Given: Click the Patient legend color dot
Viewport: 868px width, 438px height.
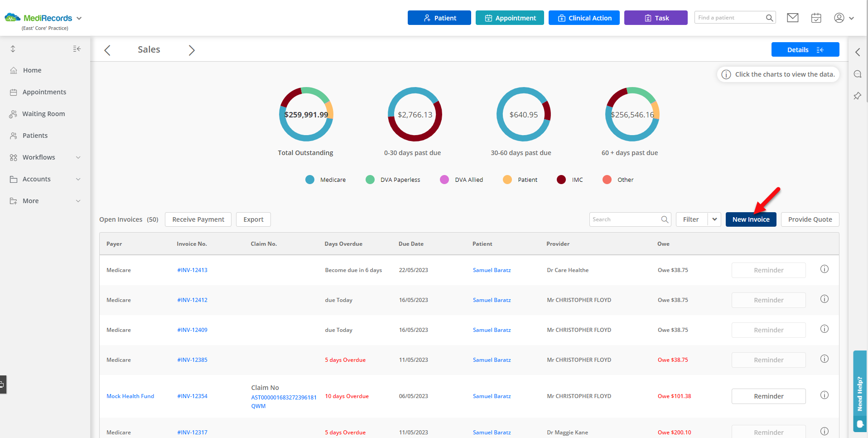Looking at the screenshot, I should tap(507, 180).
